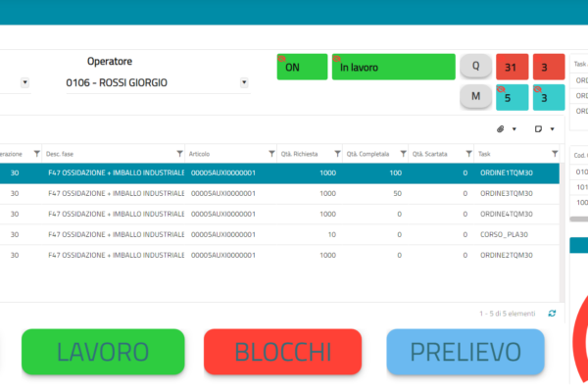Select the CORSO_PLA30 row
588x392 pixels.
[x=279, y=235]
